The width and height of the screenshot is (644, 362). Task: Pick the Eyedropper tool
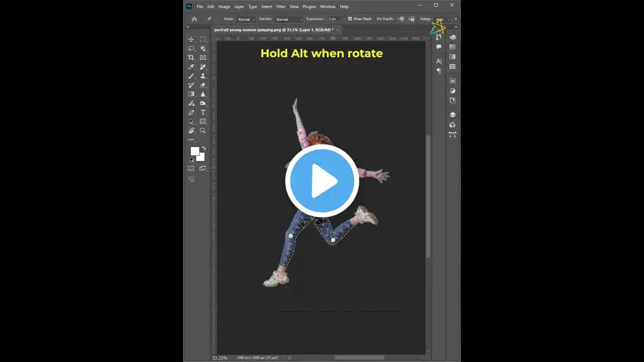click(191, 67)
